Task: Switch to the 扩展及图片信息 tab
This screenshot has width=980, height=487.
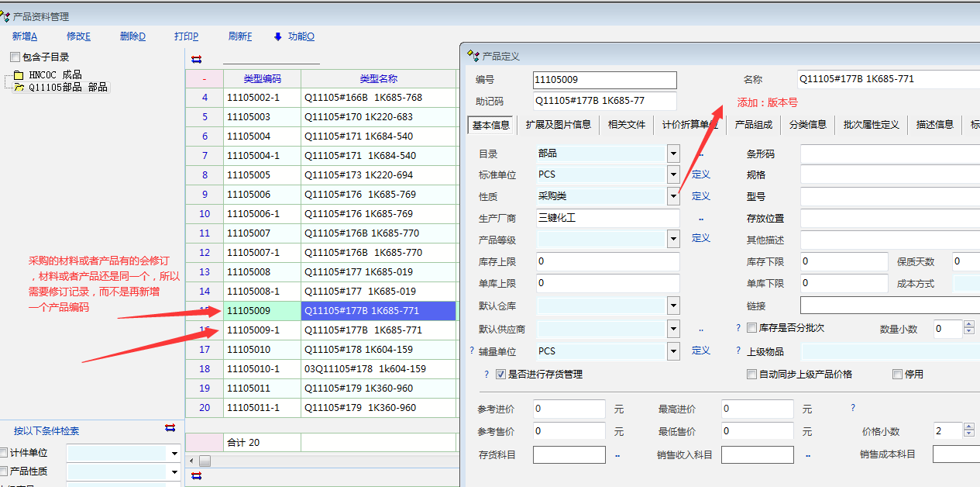Action: (558, 124)
